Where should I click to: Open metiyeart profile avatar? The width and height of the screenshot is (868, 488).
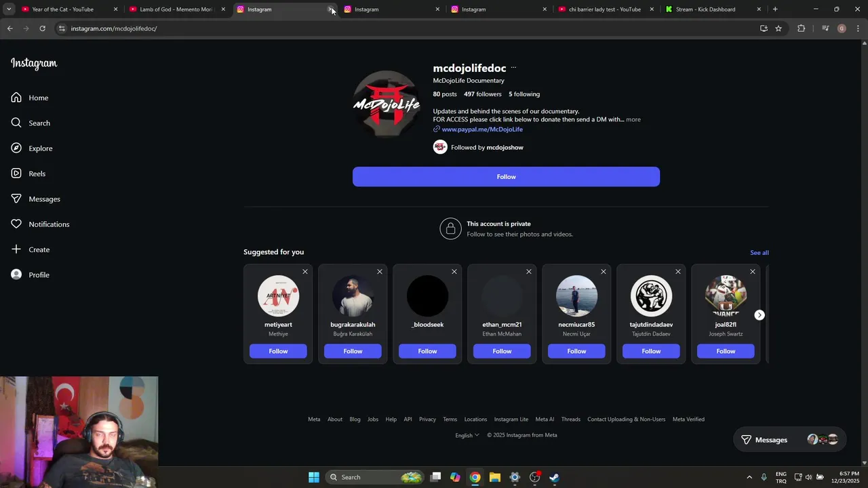tap(278, 296)
